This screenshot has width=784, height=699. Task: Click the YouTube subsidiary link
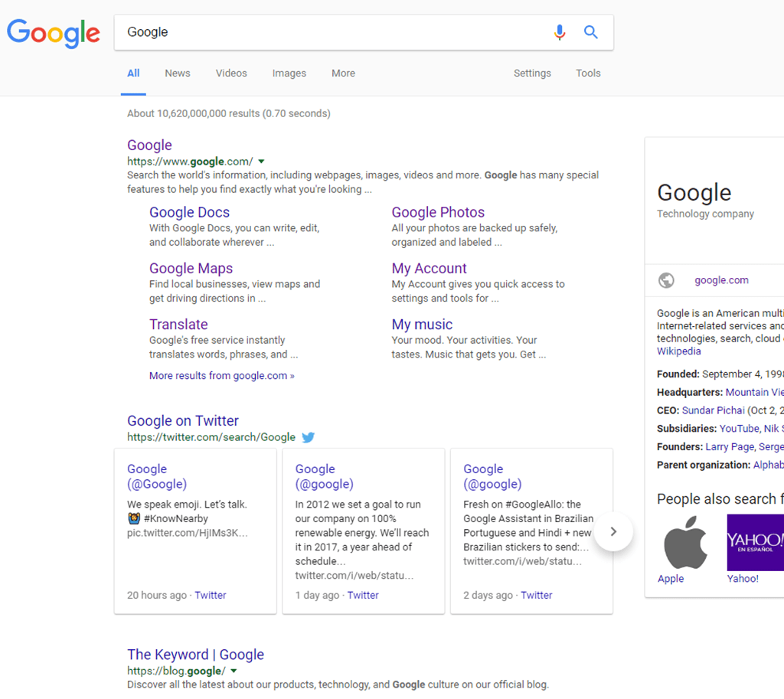pyautogui.click(x=739, y=429)
